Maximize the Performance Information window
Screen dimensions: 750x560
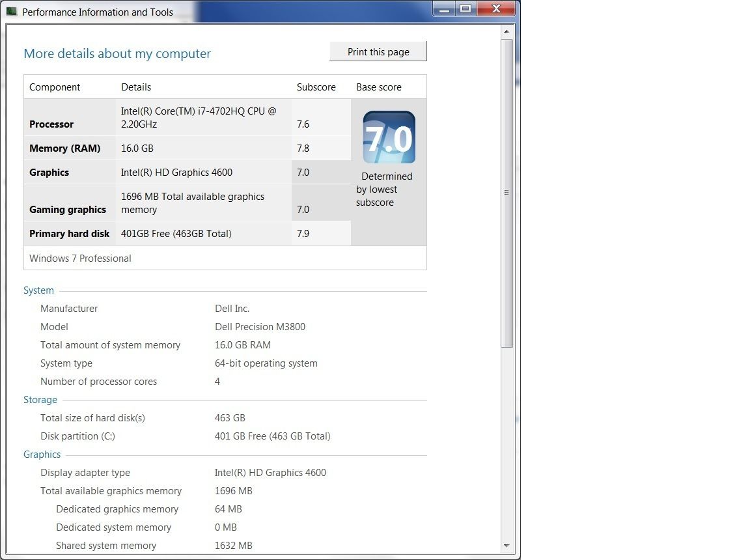coord(465,8)
